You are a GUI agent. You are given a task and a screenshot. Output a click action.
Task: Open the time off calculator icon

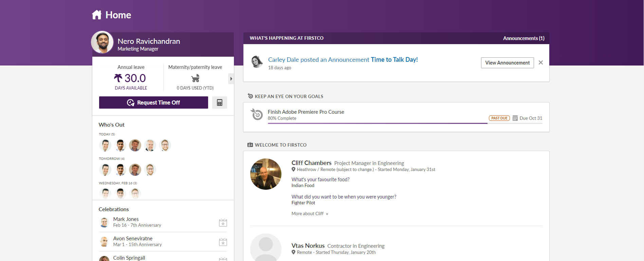pyautogui.click(x=220, y=102)
